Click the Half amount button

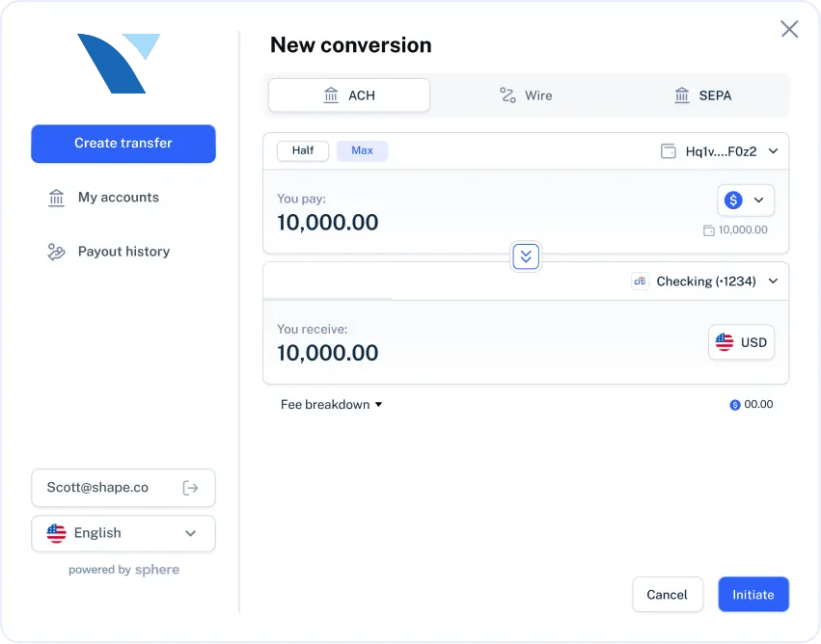pos(303,150)
